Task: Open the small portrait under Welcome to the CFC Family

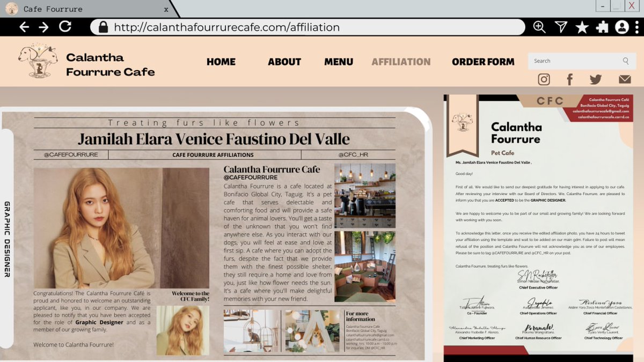Action: click(183, 330)
